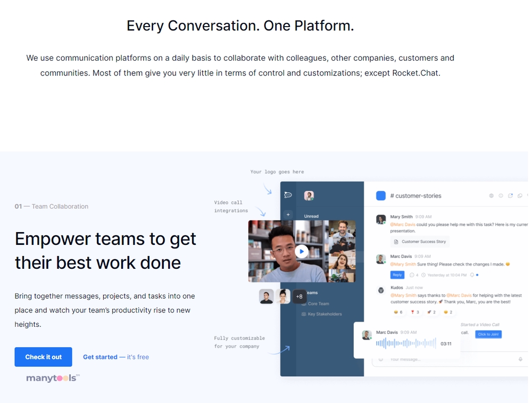Click Started a Video Call text

tap(480, 325)
